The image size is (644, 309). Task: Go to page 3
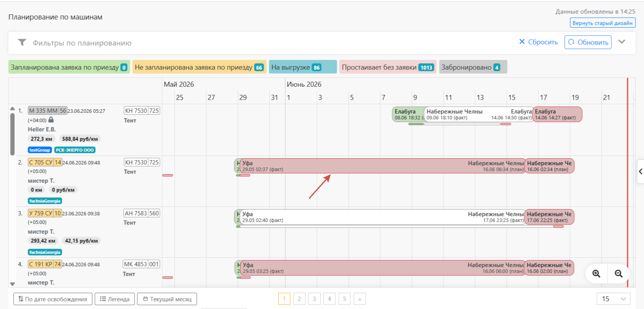[x=314, y=299]
